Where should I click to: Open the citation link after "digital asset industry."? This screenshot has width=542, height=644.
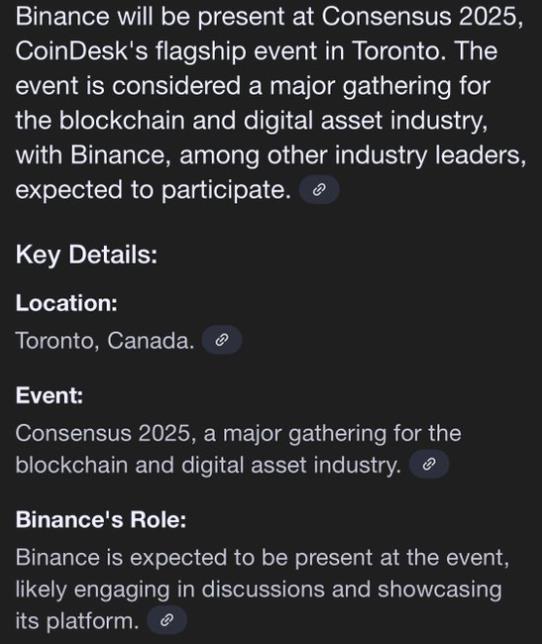point(429,464)
